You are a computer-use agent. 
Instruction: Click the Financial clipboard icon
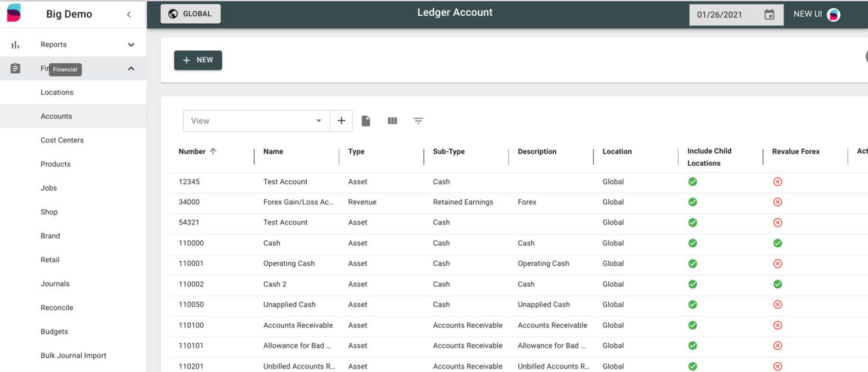pyautogui.click(x=15, y=69)
